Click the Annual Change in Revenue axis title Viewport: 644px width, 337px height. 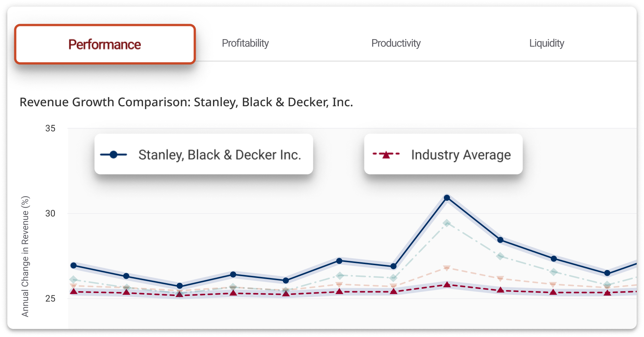pyautogui.click(x=25, y=256)
